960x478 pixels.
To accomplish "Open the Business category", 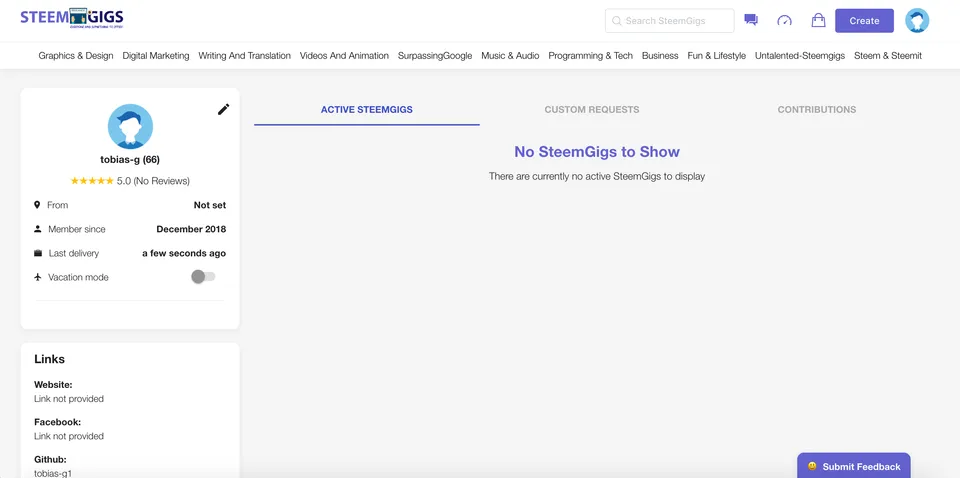I will coord(660,56).
